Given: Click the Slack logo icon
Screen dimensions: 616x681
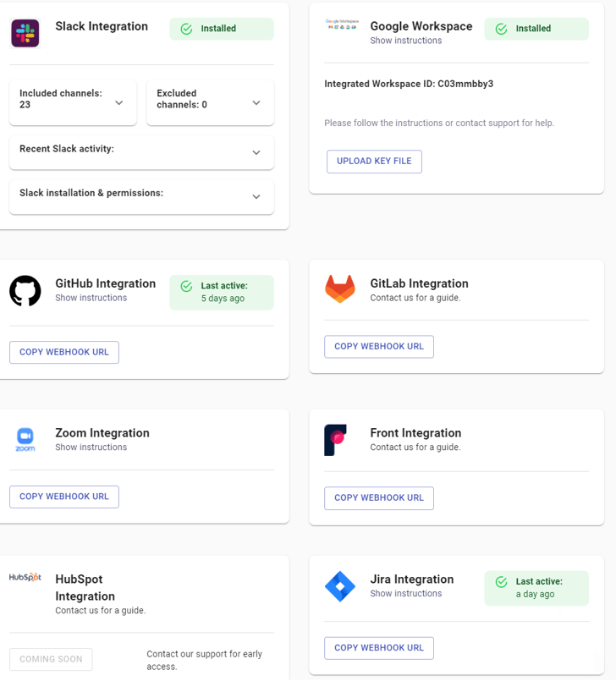Looking at the screenshot, I should (25, 33).
